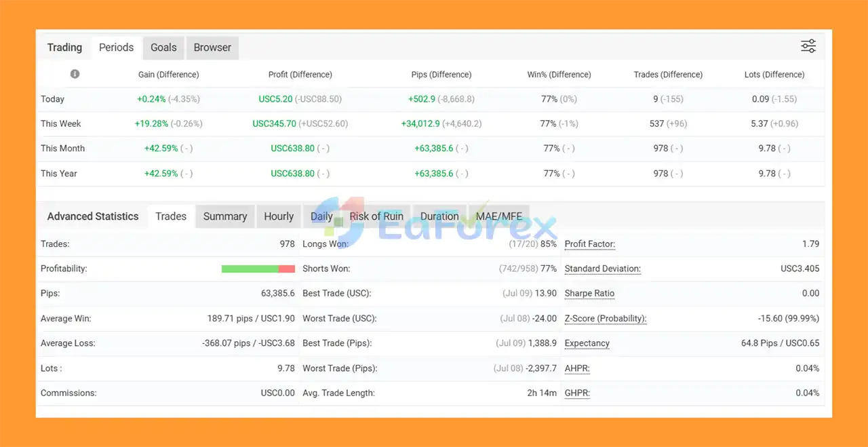Click Expectancy value 64.8 Pips / USC0.65
Viewport: 868px width, 447px height.
click(x=781, y=343)
